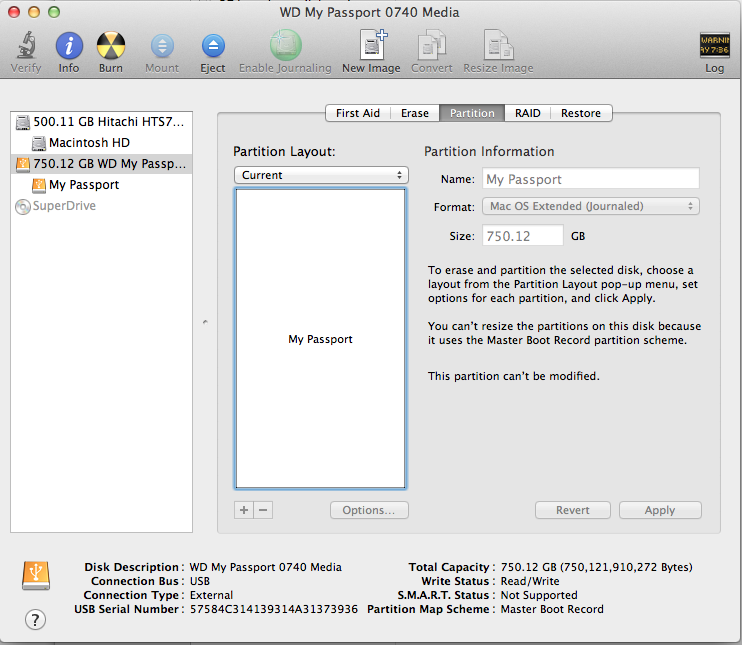Click the orange USB drive icon at bottom

(x=35, y=575)
